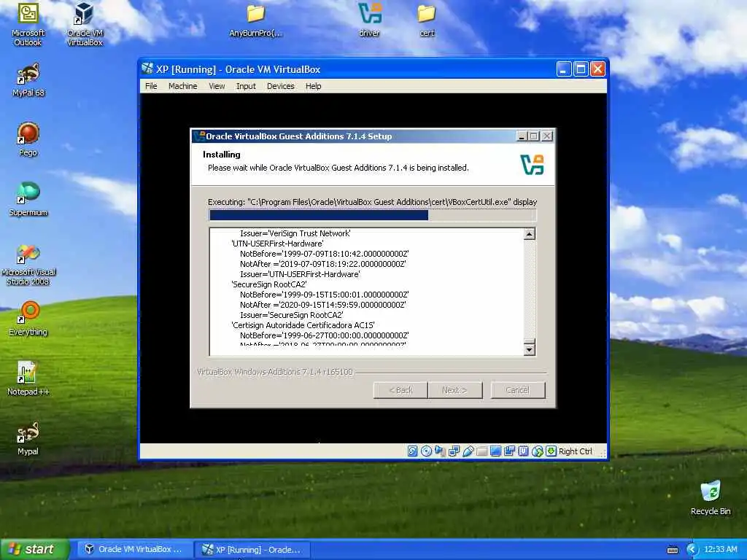
Task: Open Microsoft Outlook desktop shortcut
Action: tap(28, 24)
